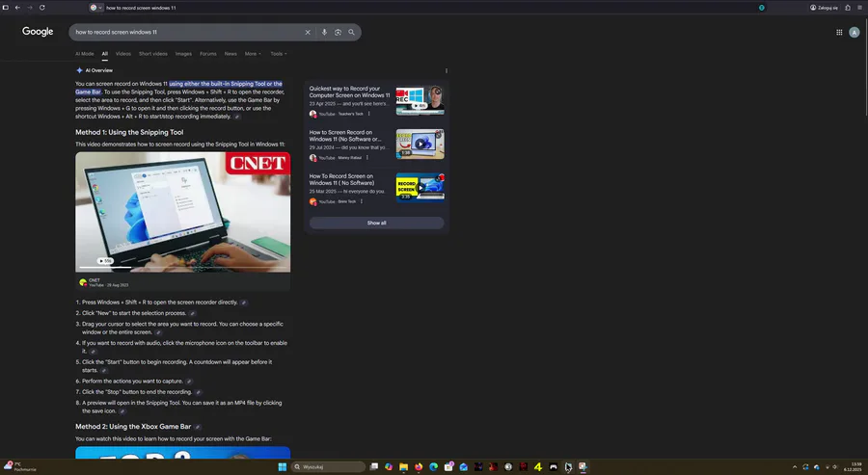Viewport: 868px width, 475px height.
Task: Open the clock and date in the taskbar
Action: click(x=854, y=466)
